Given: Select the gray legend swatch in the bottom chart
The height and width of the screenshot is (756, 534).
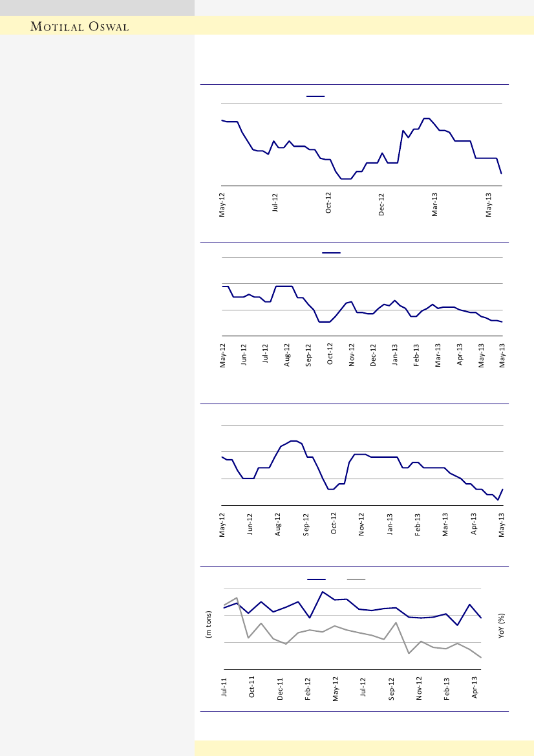Looking at the screenshot, I should (x=356, y=579).
